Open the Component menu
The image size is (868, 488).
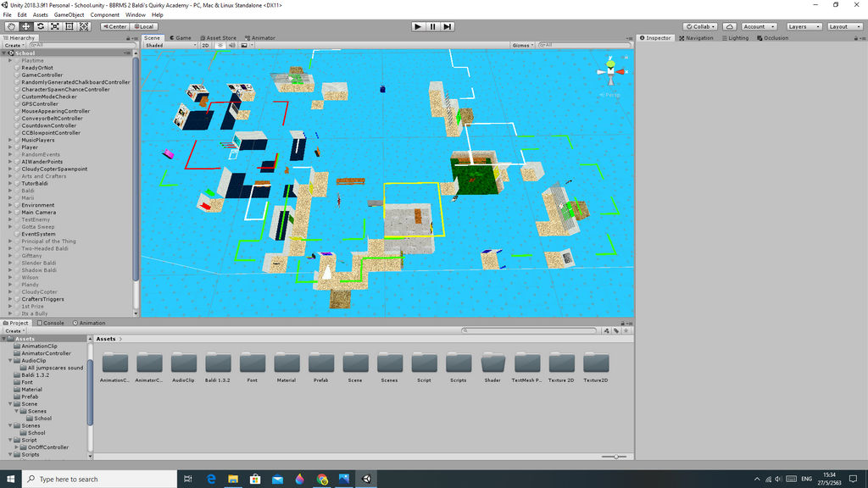[x=104, y=15]
